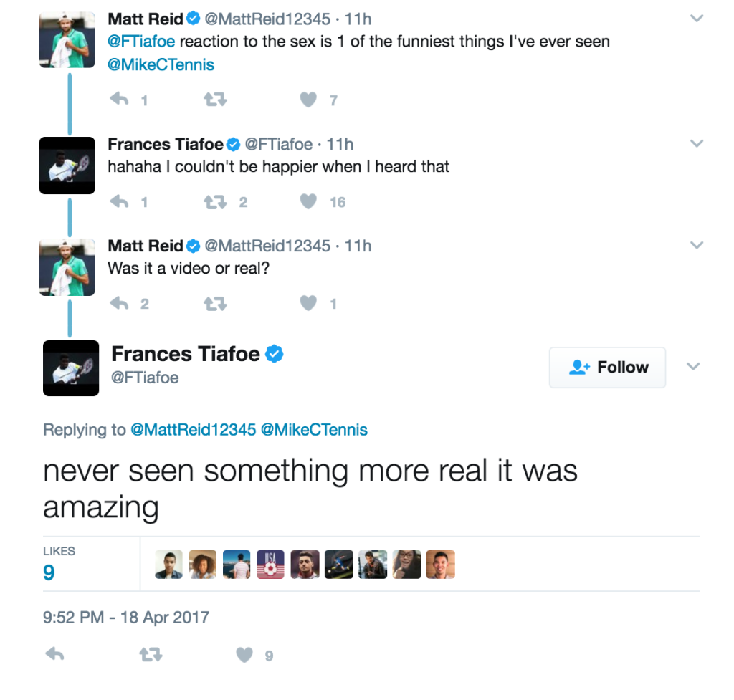Reply to Matt Reid's first tweet
The height and width of the screenshot is (700, 734).
click(120, 100)
